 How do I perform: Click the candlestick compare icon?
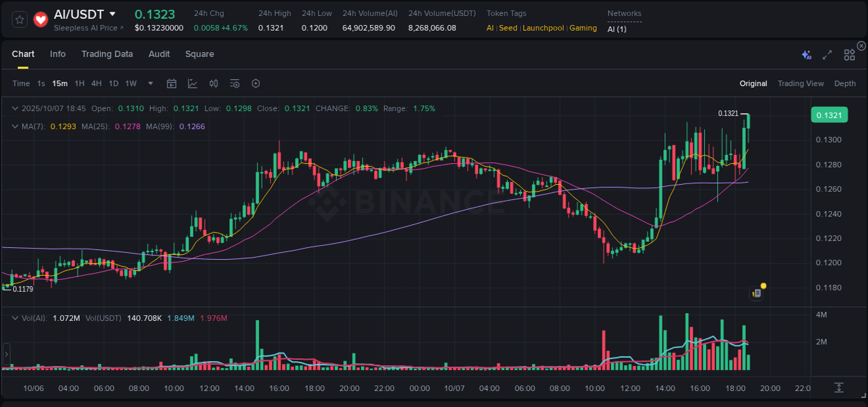coord(213,83)
